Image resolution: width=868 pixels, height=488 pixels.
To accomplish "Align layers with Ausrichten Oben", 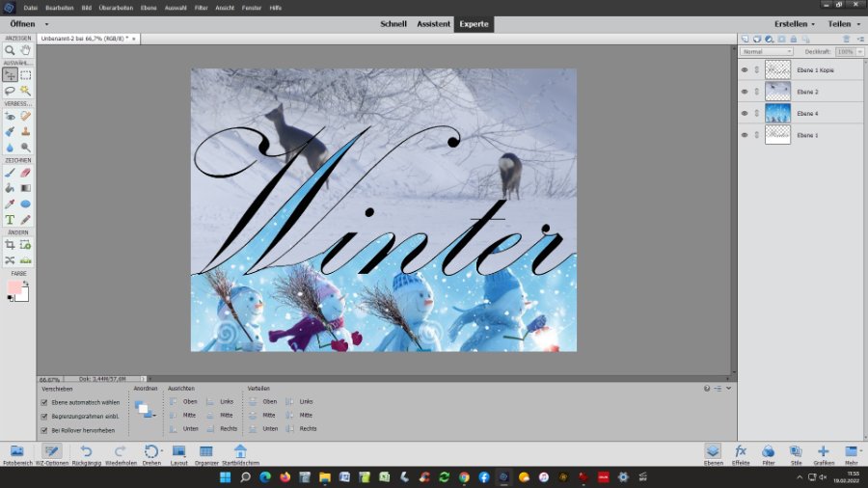I will point(183,402).
